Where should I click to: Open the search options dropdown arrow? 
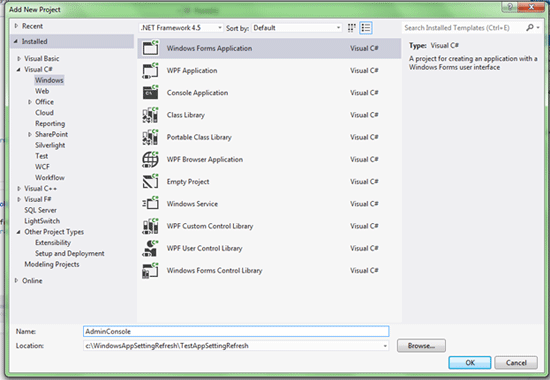coord(538,27)
